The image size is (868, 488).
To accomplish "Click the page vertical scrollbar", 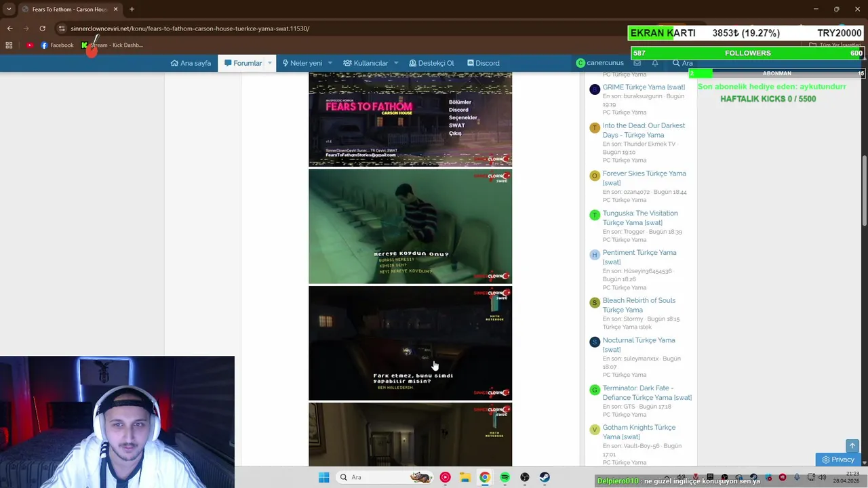I will coord(864,190).
